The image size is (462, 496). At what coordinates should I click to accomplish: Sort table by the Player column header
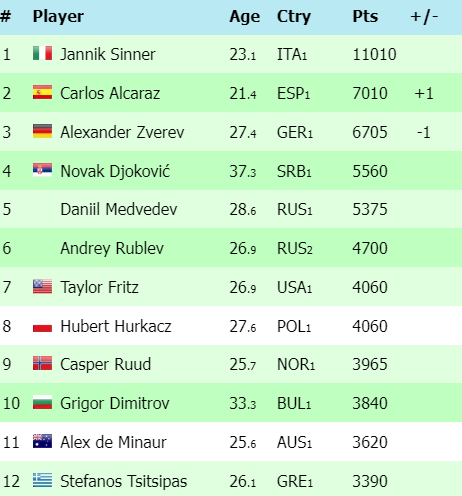click(58, 16)
